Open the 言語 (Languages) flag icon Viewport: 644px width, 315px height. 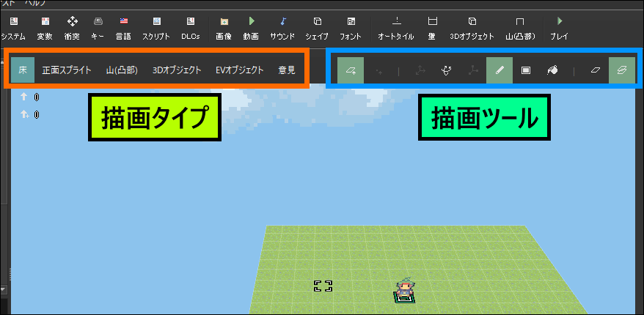click(123, 26)
